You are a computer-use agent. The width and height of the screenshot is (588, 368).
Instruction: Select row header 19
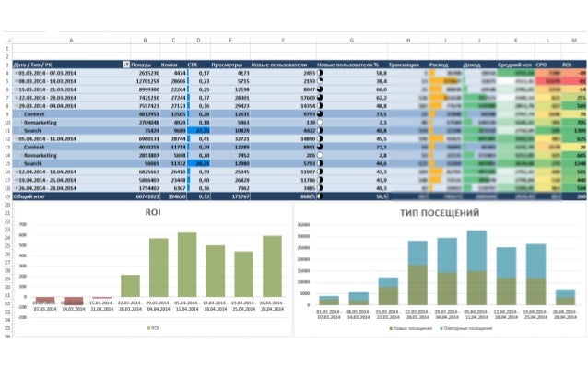(7, 196)
